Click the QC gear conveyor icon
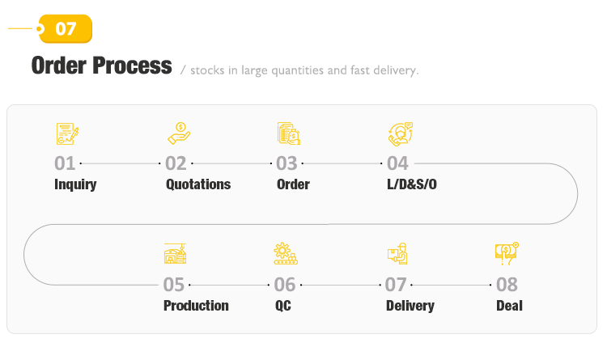This screenshot has width=607, height=364. (x=286, y=254)
